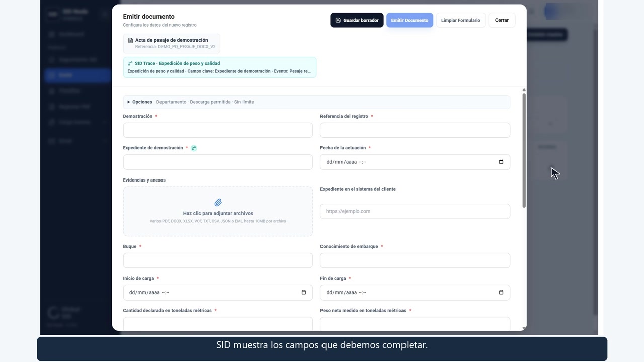Select the Fecha de la actuación date text
Viewport: 644px width, 362px height.
346,162
